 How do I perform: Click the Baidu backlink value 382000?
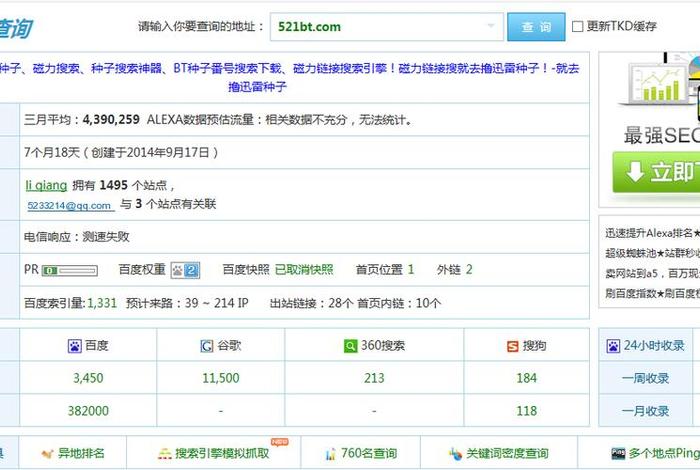pos(88,411)
